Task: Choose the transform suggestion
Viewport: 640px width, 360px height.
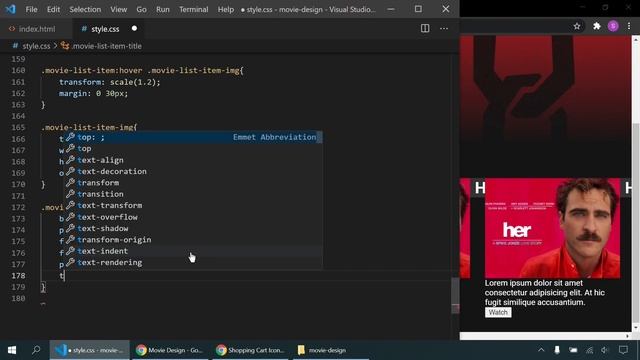Action: tap(194, 183)
